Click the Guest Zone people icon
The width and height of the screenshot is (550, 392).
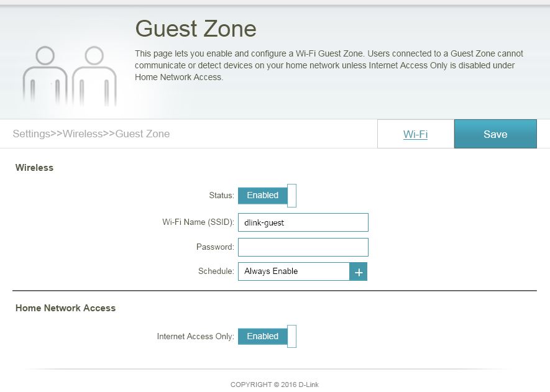[x=70, y=78]
